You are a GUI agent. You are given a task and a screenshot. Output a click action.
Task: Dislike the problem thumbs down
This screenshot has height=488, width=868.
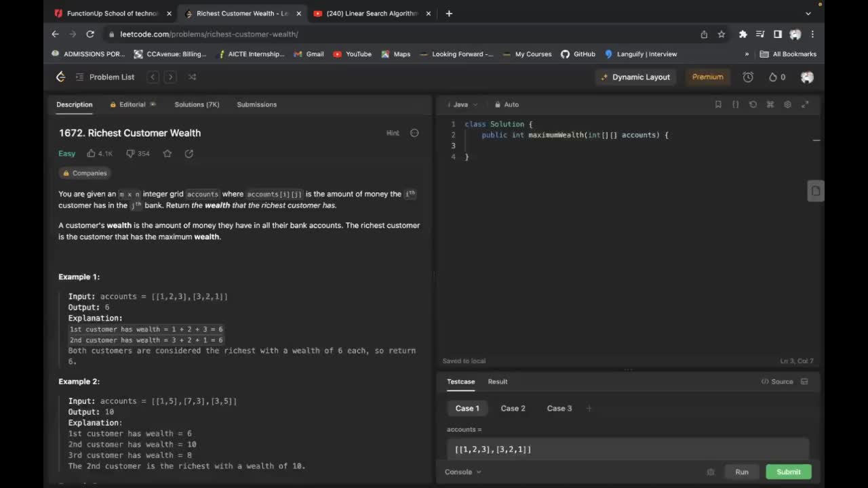coord(138,153)
